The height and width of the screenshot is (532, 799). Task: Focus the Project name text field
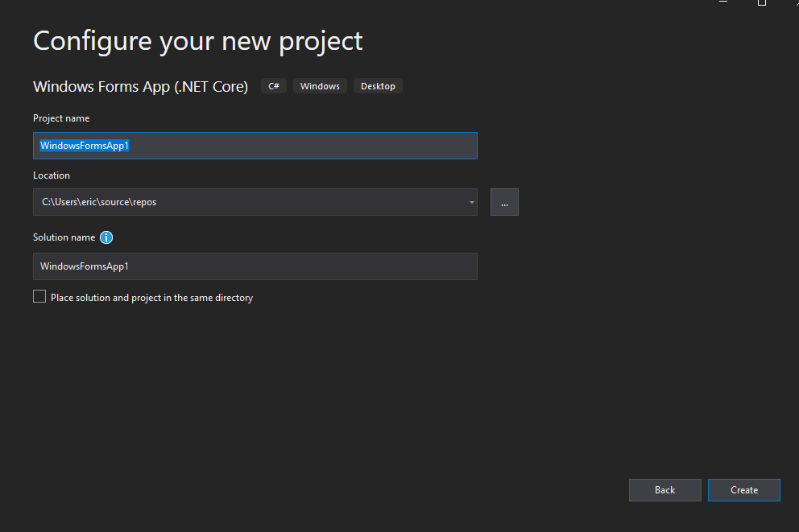click(x=255, y=146)
